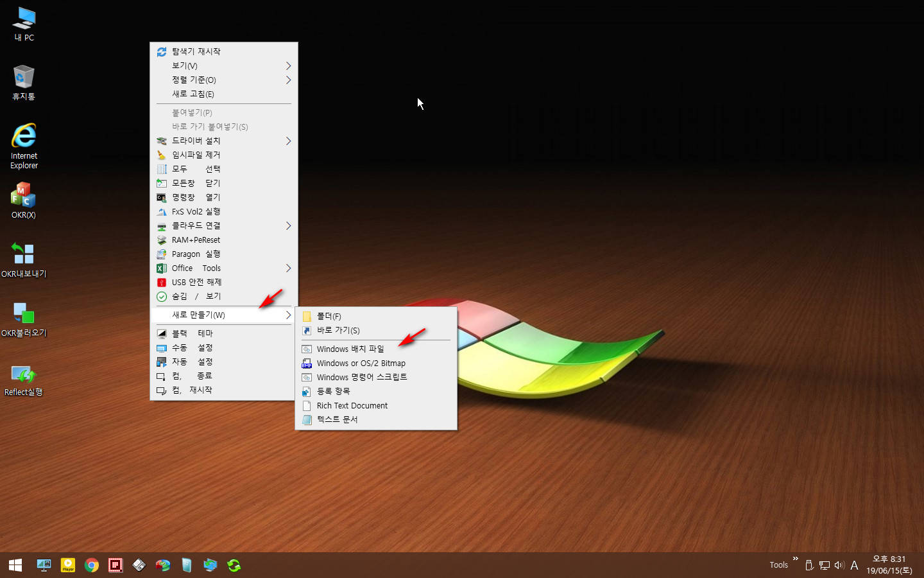Click the USB device tray icon
924x578 pixels.
pos(809,565)
